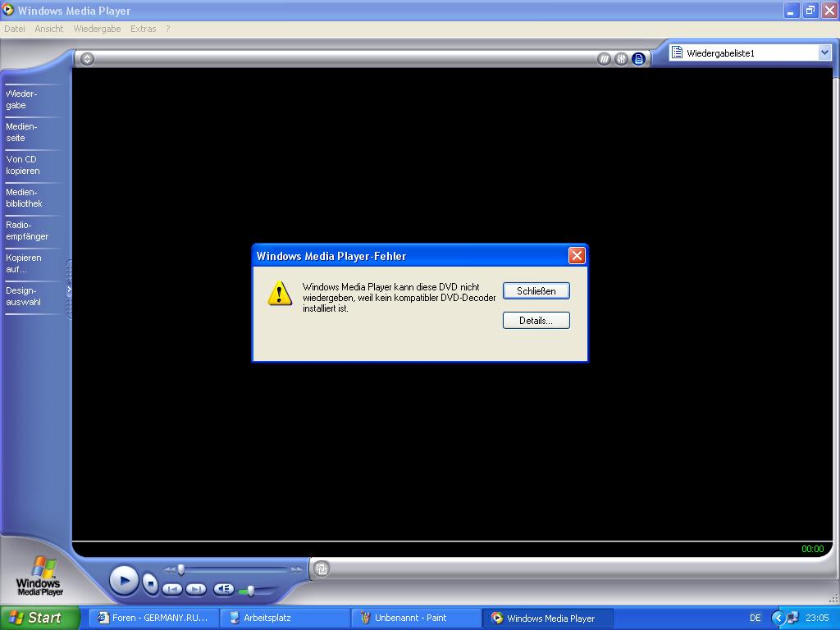Click the 00:00 elapsed time display
Viewport: 840px width, 630px height.
point(813,549)
